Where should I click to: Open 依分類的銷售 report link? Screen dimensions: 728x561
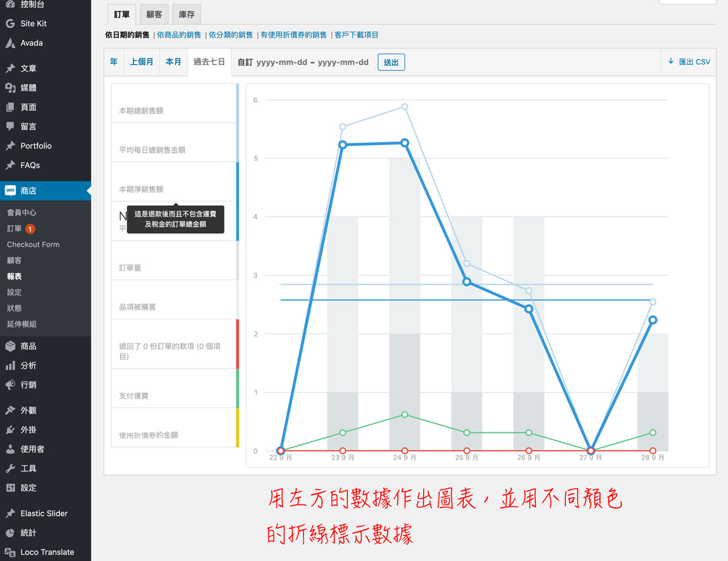pos(231,35)
